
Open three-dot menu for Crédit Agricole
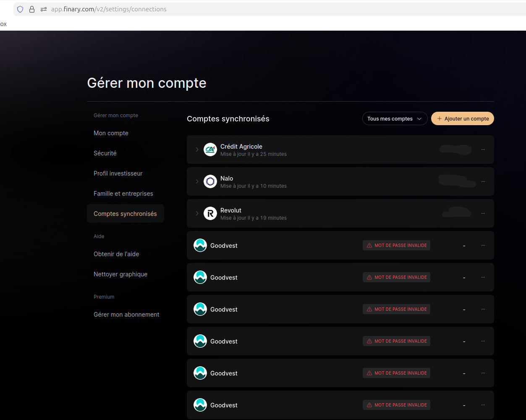[483, 150]
